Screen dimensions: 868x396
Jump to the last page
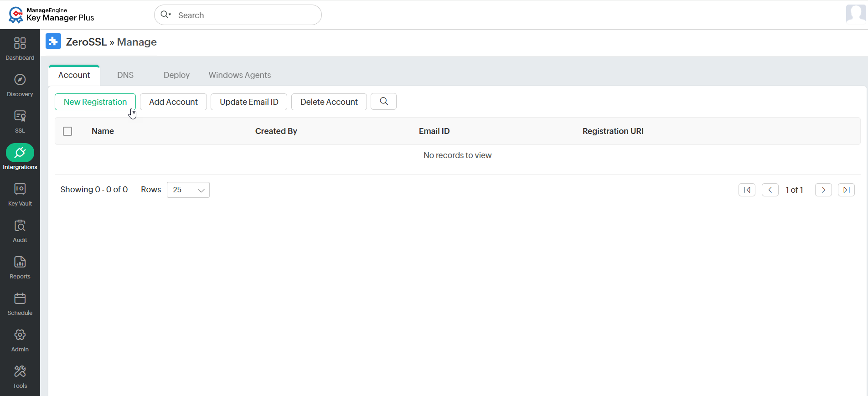tap(846, 190)
